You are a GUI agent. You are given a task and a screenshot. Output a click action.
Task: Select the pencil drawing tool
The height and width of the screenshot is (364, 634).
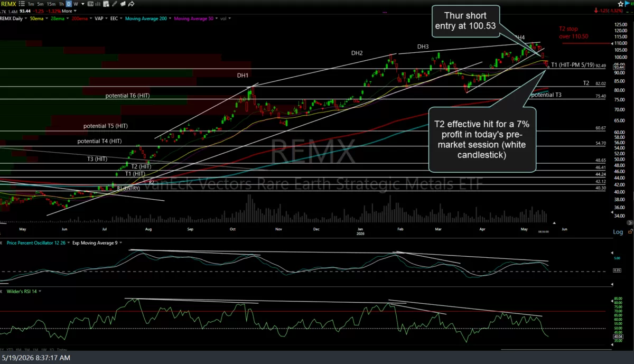[115, 4]
